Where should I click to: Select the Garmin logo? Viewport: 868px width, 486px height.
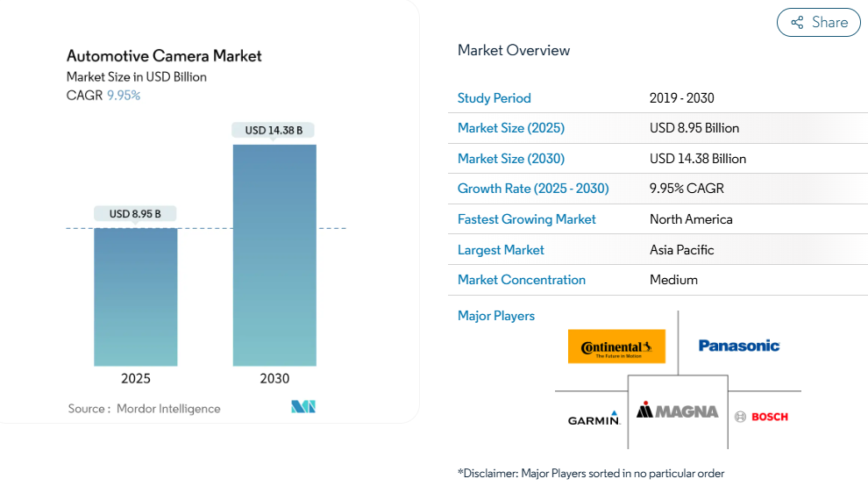point(594,418)
